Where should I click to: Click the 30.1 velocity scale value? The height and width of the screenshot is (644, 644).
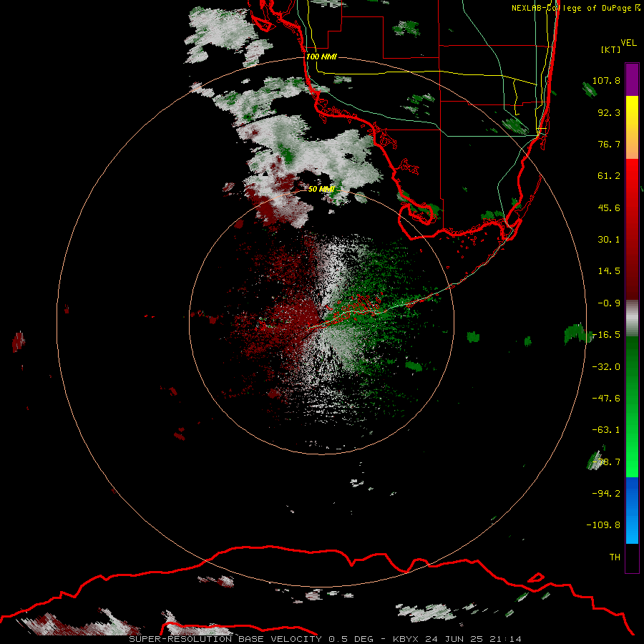pos(609,240)
